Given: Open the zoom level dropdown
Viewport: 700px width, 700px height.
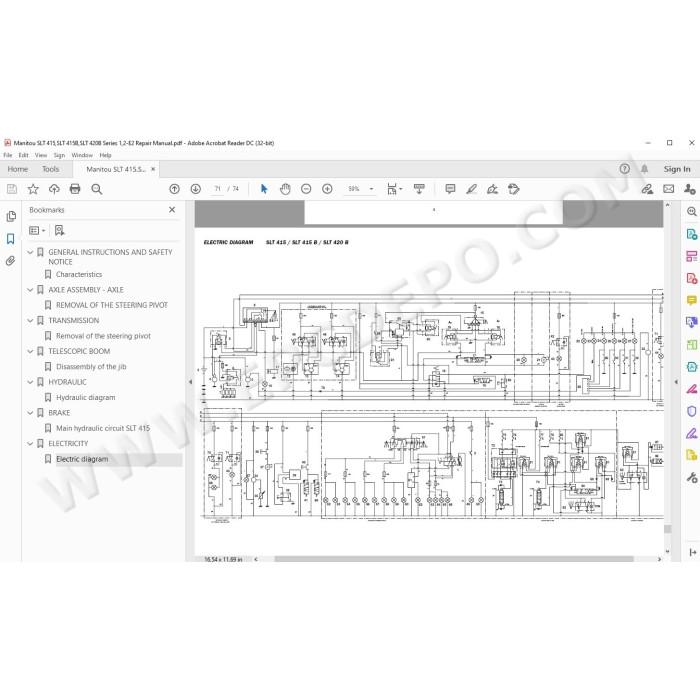Looking at the screenshot, I should coord(371,189).
